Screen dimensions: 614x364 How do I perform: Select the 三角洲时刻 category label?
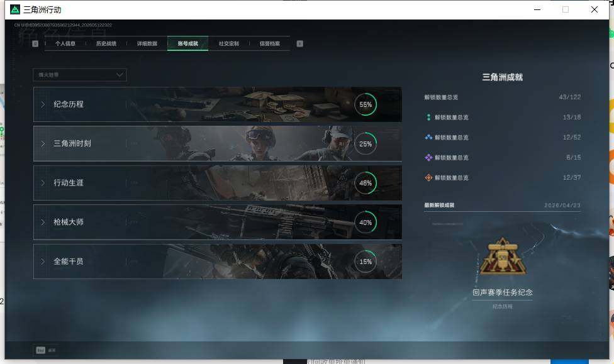tap(72, 143)
